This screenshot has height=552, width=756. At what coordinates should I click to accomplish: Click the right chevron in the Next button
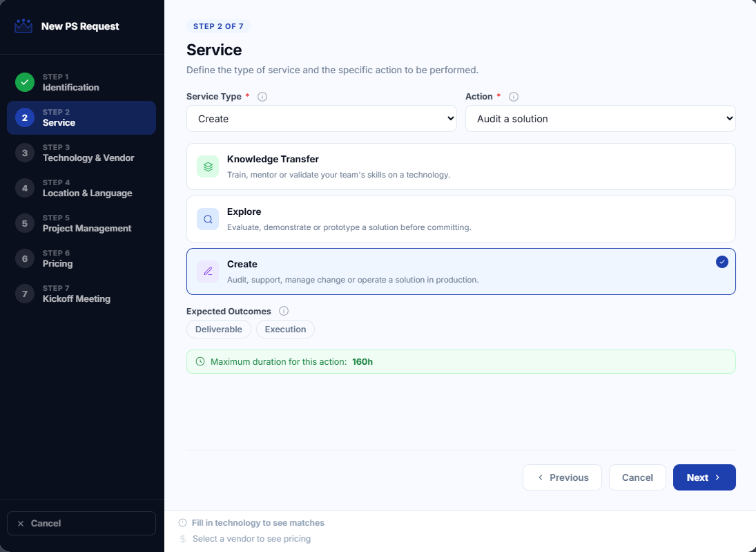pyautogui.click(x=717, y=477)
